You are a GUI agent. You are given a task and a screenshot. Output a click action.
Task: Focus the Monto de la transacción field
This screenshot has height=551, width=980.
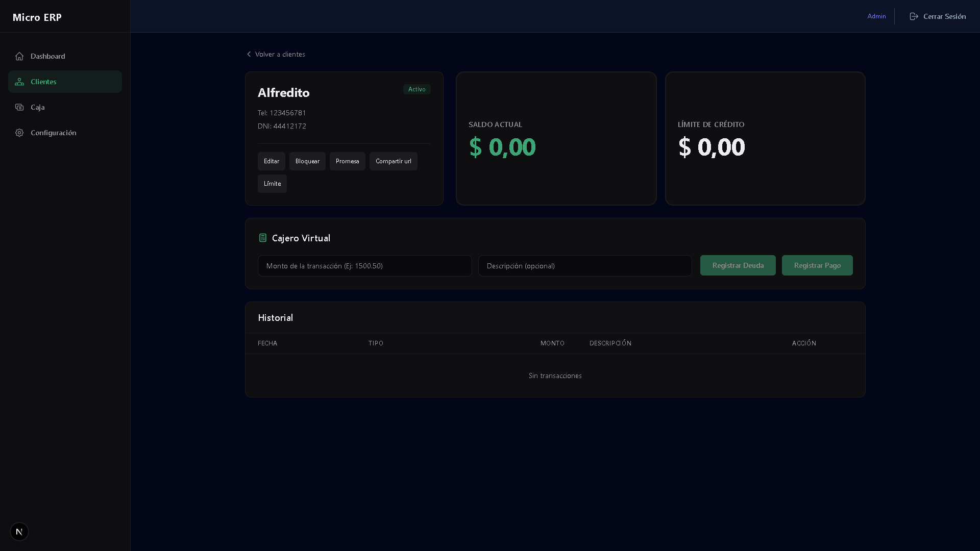point(364,266)
